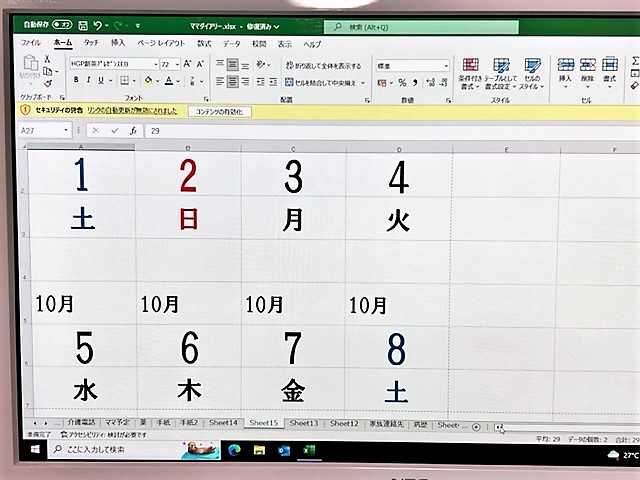Toggle underline formatting
640x480 pixels.
[x=101, y=80]
